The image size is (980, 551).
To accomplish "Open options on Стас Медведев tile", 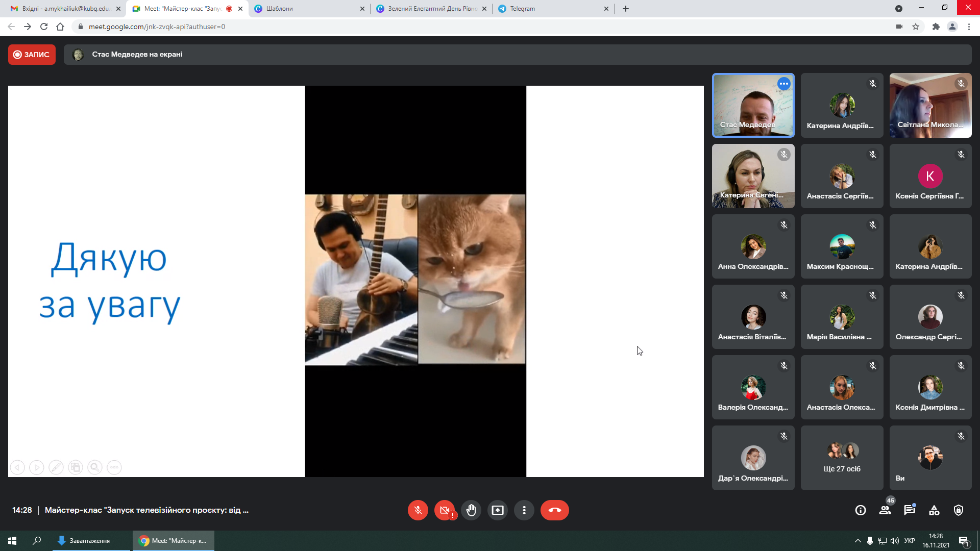I will click(783, 84).
